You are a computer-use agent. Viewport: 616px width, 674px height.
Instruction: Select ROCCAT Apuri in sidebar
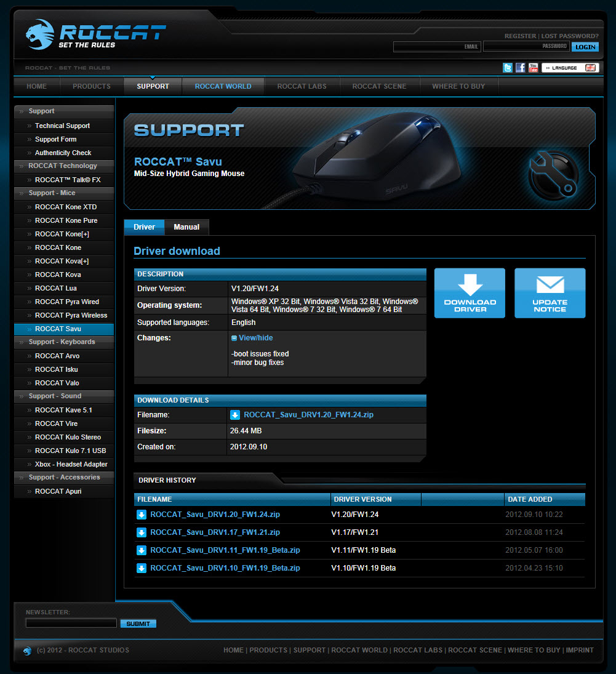(x=64, y=491)
